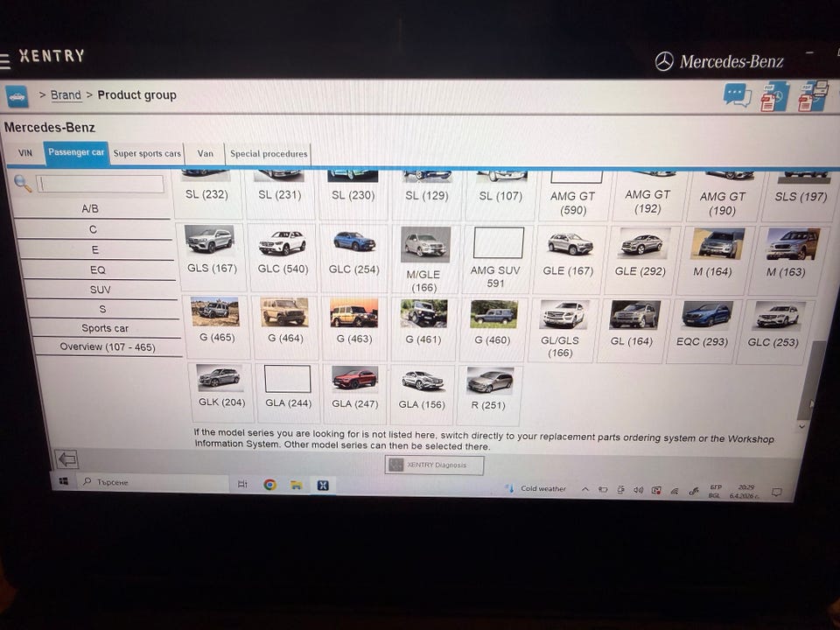Open the PDF print document icon
Screen dimensions: 840x630
[x=812, y=96]
